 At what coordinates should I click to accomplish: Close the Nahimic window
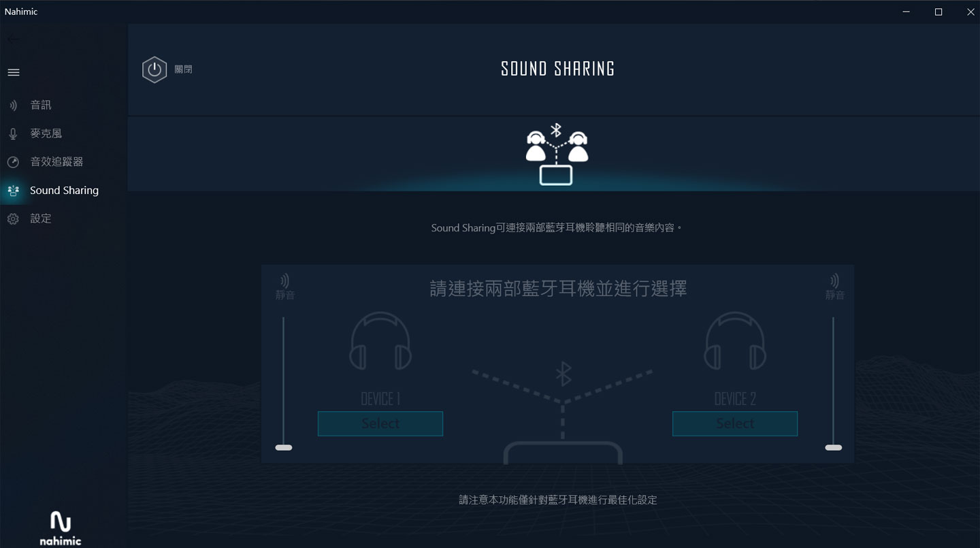pos(970,12)
